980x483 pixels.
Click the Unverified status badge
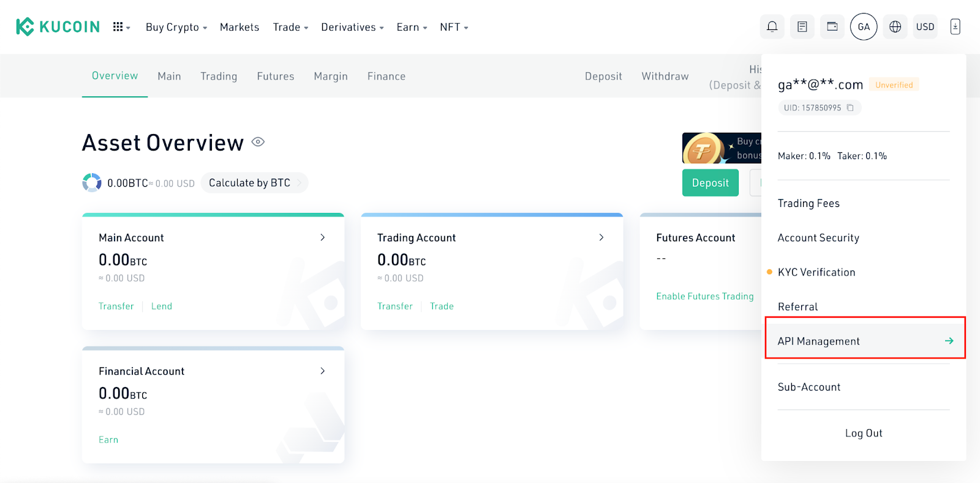894,85
